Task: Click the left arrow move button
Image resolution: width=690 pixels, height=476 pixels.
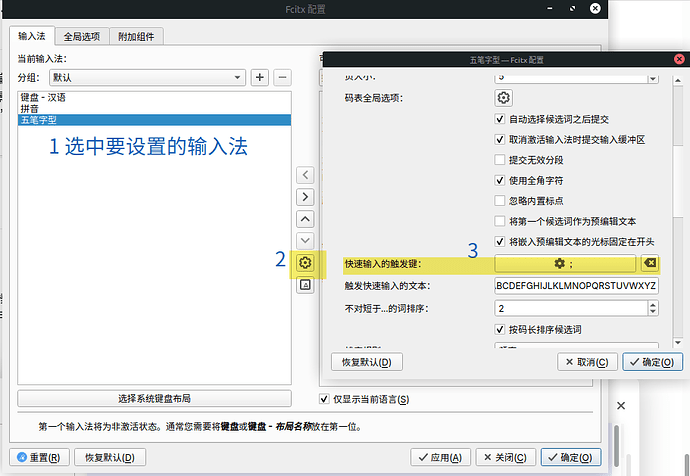Action: click(x=305, y=175)
